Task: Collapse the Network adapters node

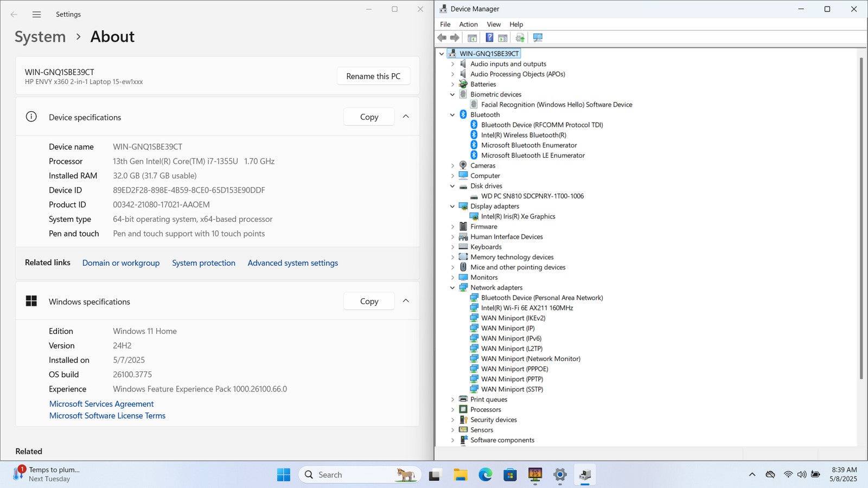Action: pyautogui.click(x=452, y=287)
